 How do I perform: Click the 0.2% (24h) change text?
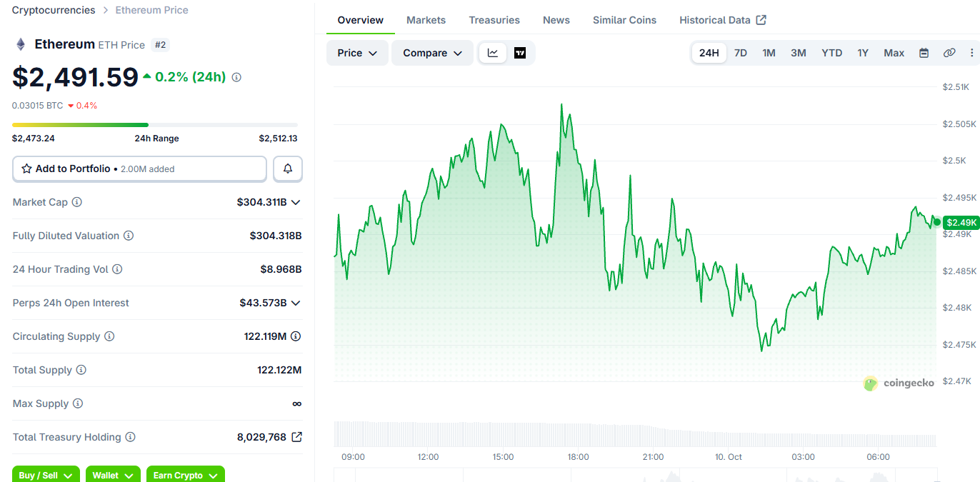190,77
